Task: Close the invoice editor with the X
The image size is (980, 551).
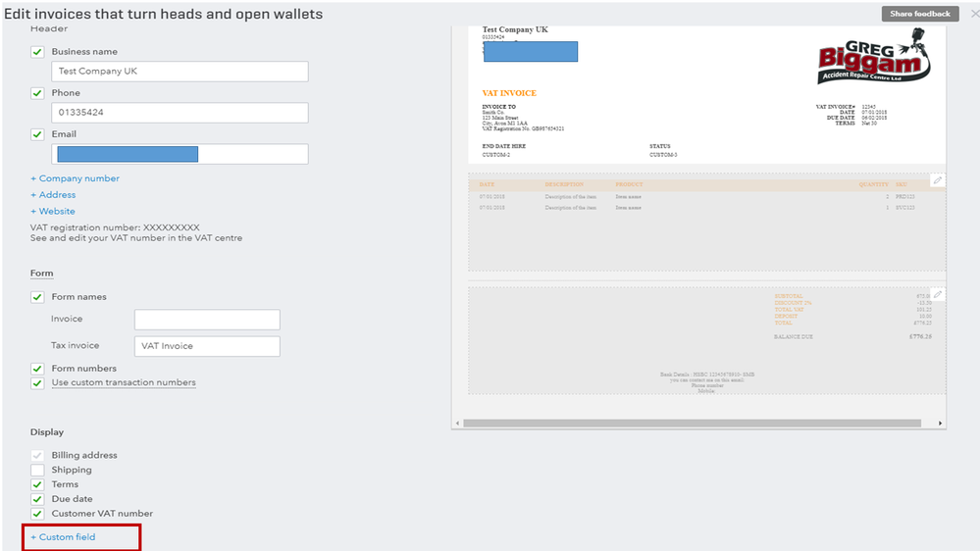Action: coord(974,13)
